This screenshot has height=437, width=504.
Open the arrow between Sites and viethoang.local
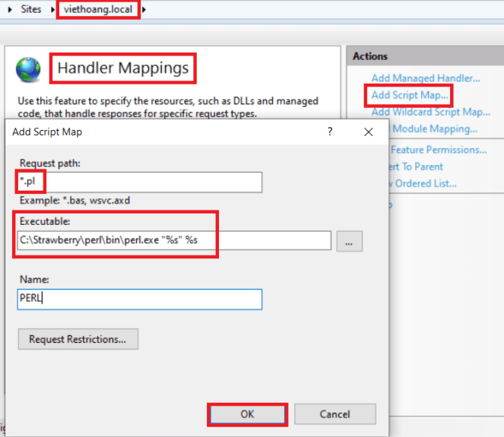coord(52,10)
